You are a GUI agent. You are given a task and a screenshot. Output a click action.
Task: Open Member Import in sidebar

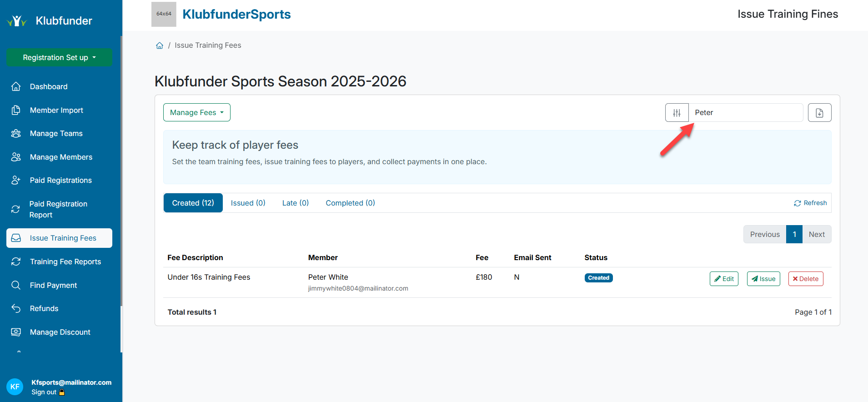pyautogui.click(x=56, y=110)
